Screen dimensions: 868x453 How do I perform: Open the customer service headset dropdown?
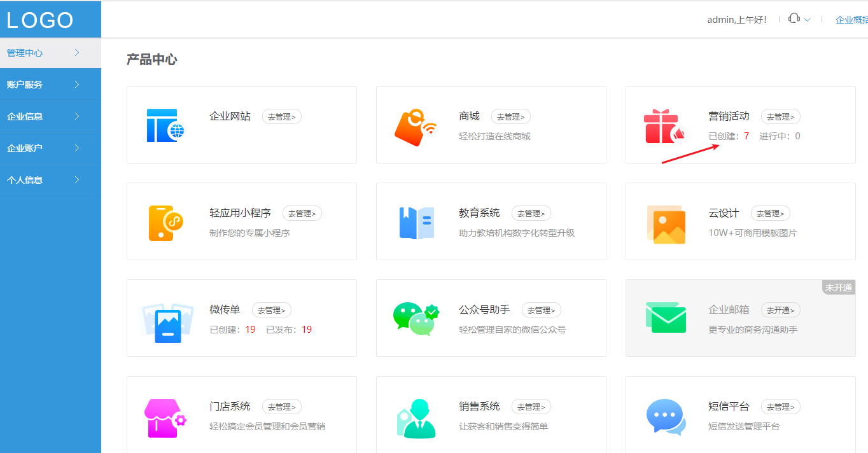798,19
